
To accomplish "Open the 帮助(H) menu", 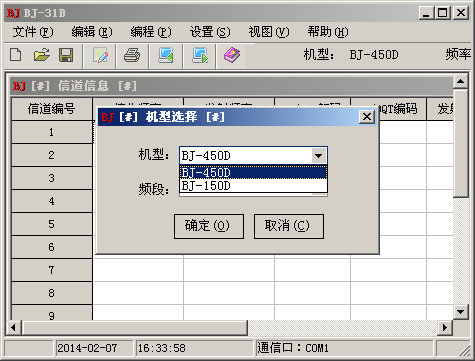I will tap(328, 32).
